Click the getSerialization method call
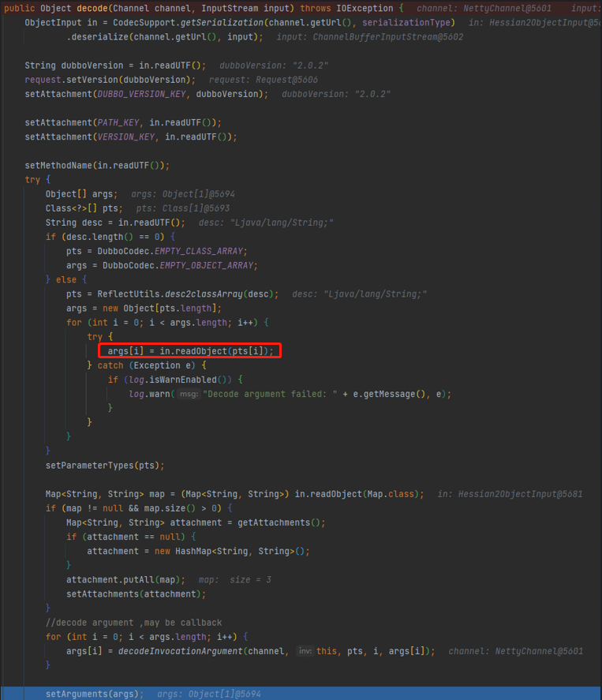Image resolution: width=602 pixels, height=700 pixels. [x=222, y=22]
